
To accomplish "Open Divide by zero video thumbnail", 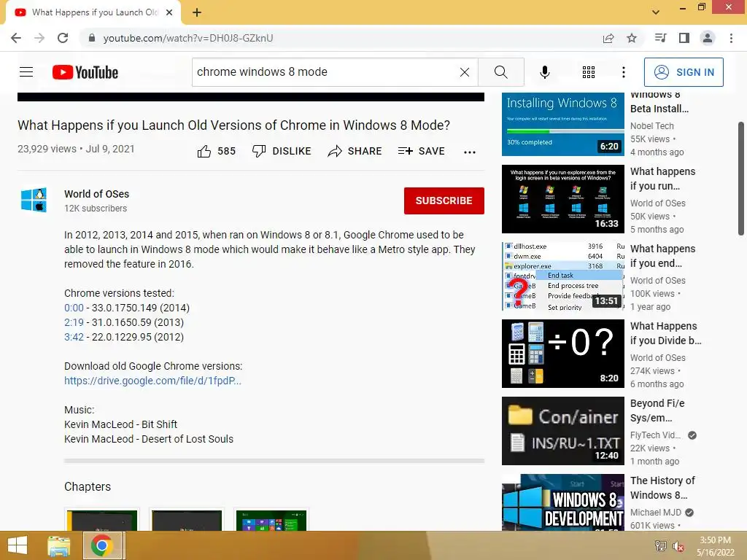I will [x=562, y=354].
